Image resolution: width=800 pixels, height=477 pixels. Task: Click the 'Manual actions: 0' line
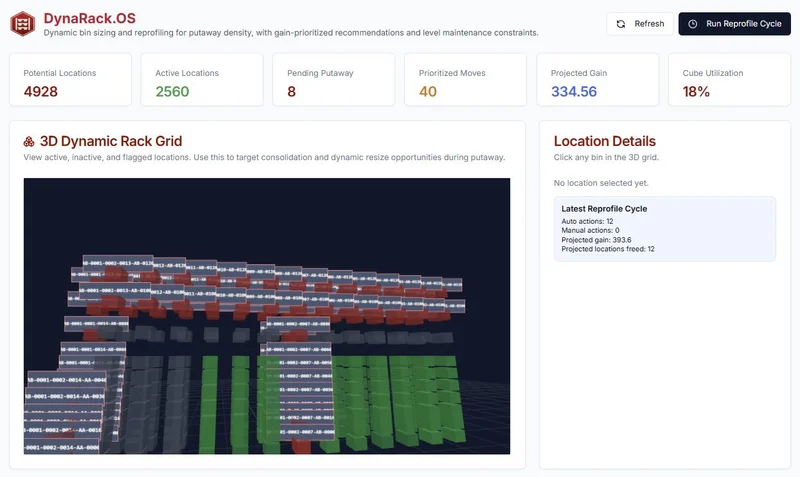tap(590, 231)
